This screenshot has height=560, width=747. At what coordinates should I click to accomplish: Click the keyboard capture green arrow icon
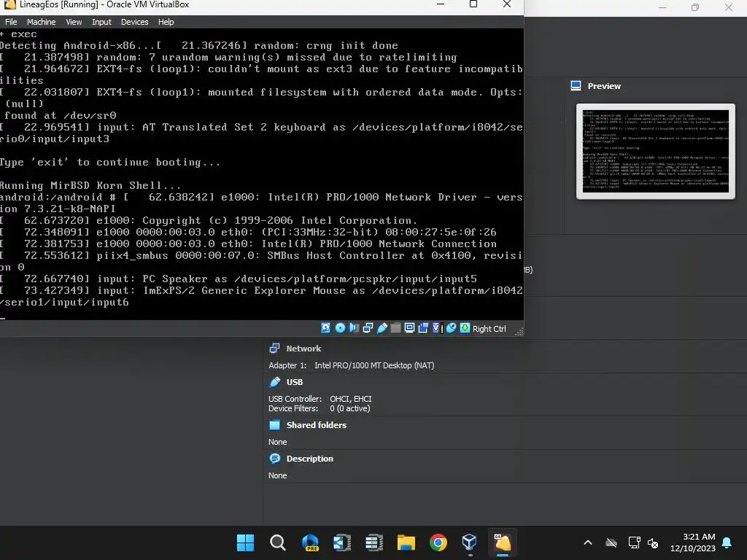coord(465,328)
